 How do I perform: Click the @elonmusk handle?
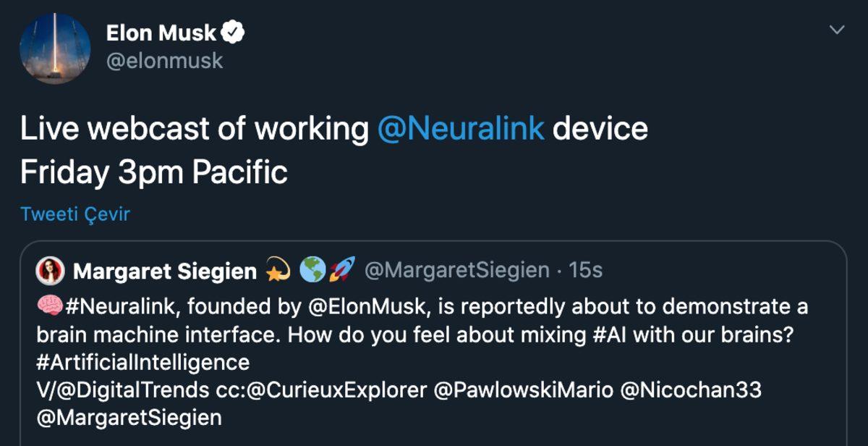(164, 61)
